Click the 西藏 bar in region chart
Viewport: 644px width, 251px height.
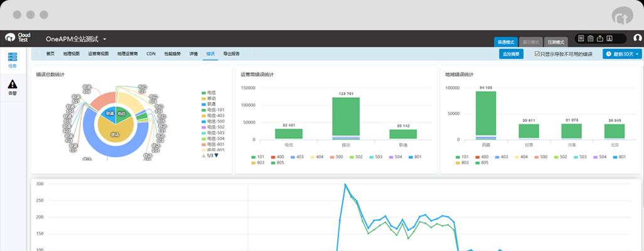click(486, 115)
